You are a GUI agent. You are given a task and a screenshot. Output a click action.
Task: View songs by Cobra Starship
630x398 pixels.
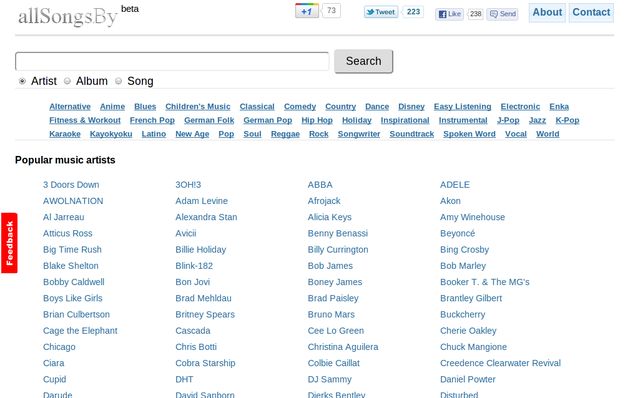205,363
